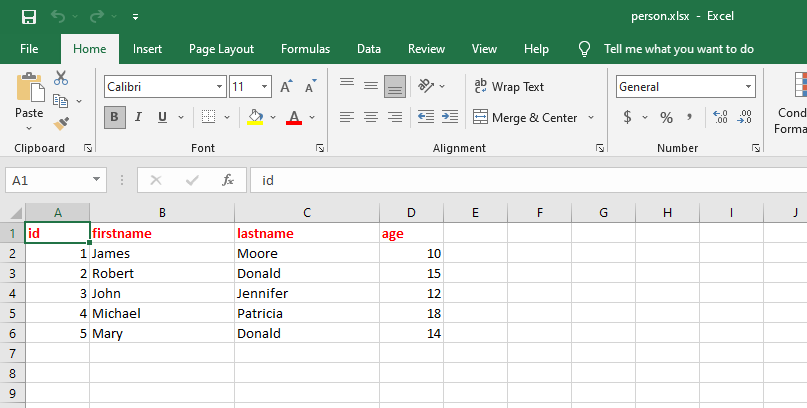Click Middle Align icon
Screen dimensions: 807x408
coord(371,86)
